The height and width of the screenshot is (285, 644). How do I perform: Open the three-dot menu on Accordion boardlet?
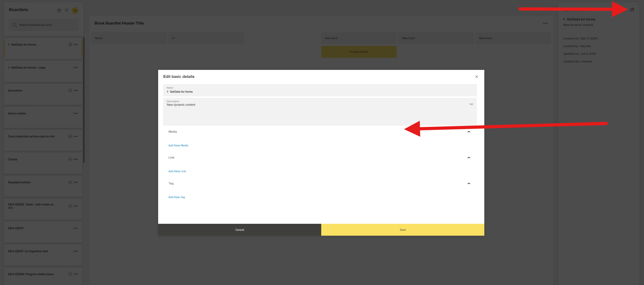coord(75,91)
